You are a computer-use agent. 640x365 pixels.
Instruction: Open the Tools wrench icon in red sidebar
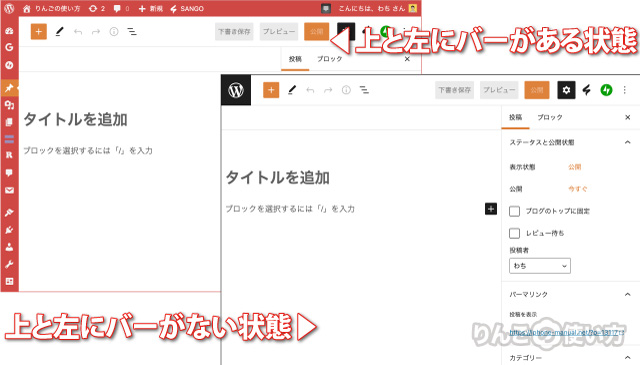click(x=9, y=265)
